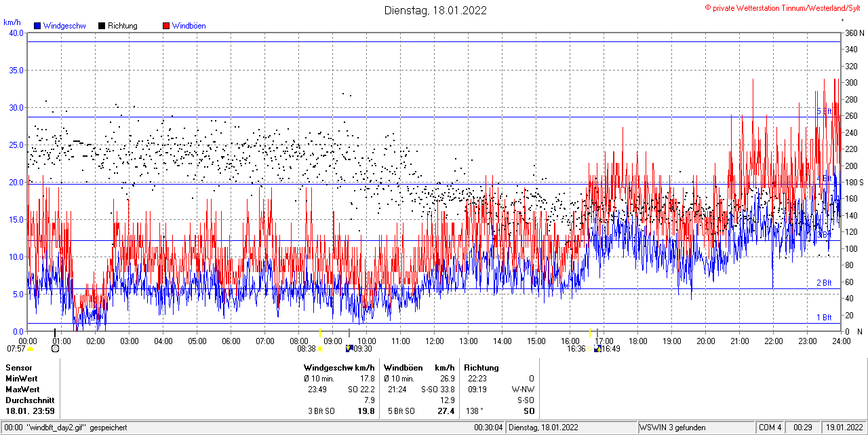Click the 'Durchschnitt' row heading
Viewport: 868px width, 435px height.
coord(29,400)
